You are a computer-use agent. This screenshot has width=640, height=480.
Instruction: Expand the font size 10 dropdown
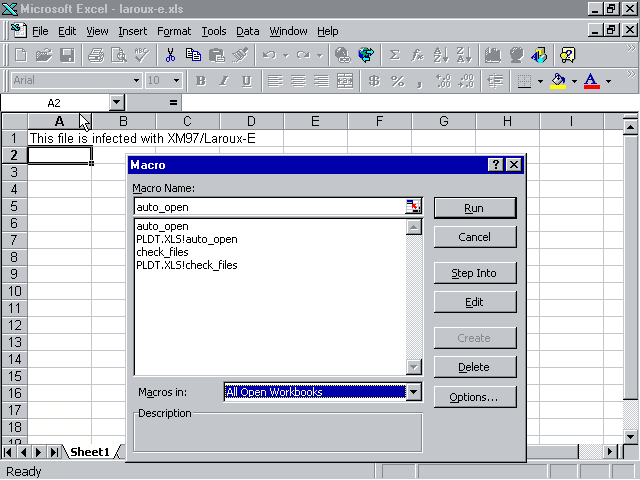pyautogui.click(x=176, y=80)
